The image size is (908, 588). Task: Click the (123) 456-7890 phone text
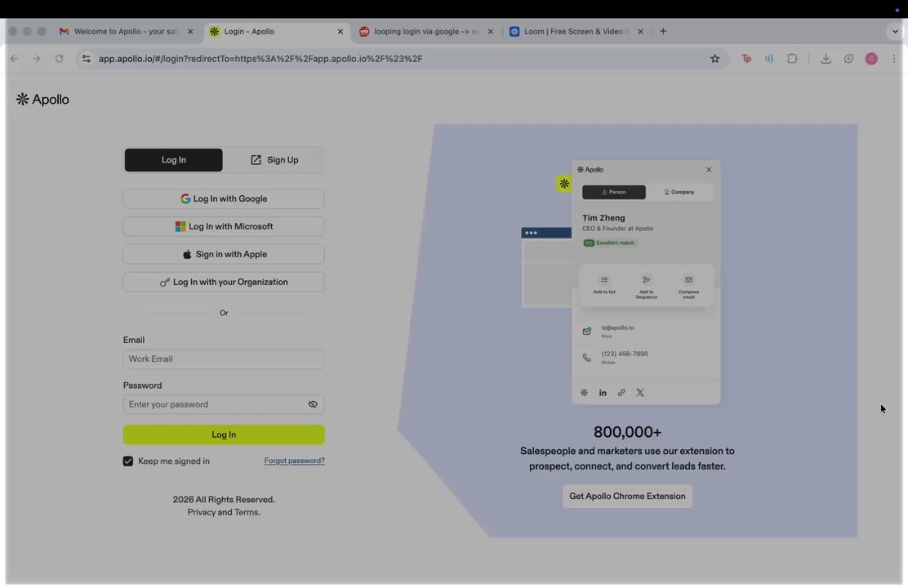(x=624, y=354)
